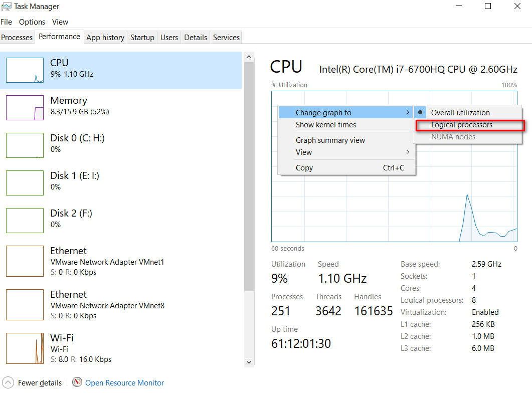The height and width of the screenshot is (395, 532).
Task: Open the View submenu in context menu
Action: click(303, 152)
